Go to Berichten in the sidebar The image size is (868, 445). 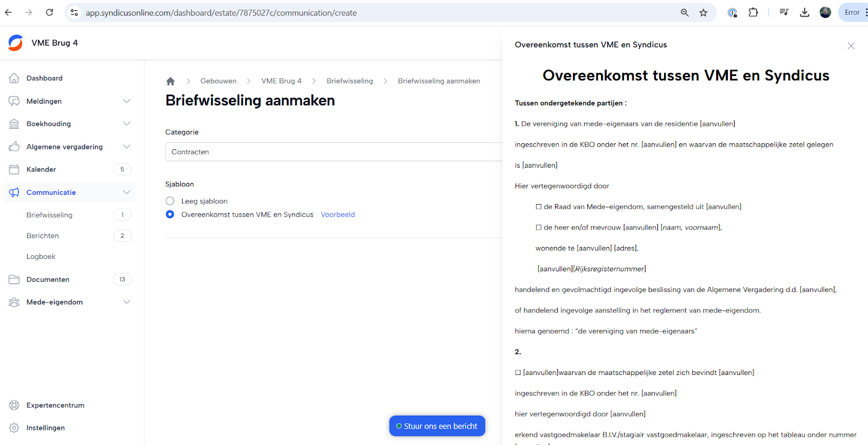(x=43, y=236)
